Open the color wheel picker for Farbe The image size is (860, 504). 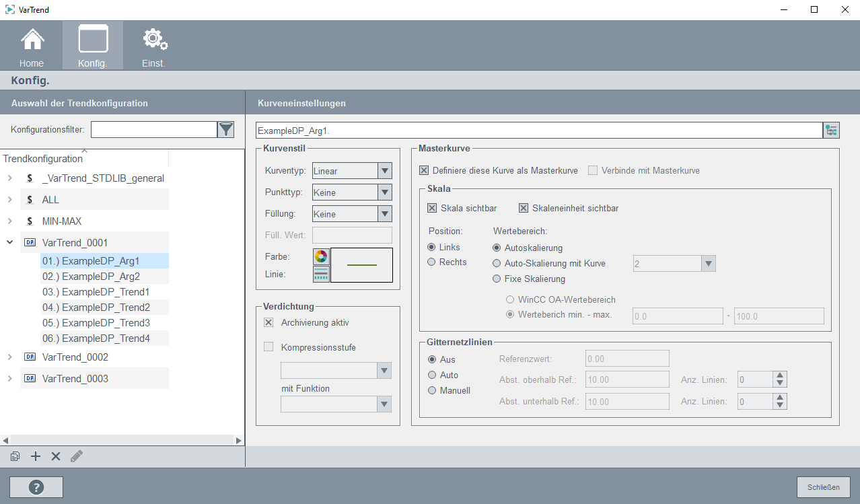coord(320,256)
